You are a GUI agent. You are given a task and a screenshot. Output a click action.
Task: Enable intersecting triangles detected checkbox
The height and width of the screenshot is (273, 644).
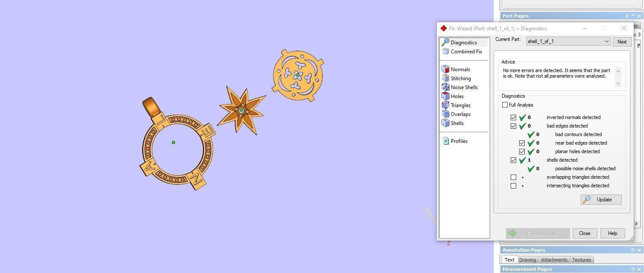point(513,186)
